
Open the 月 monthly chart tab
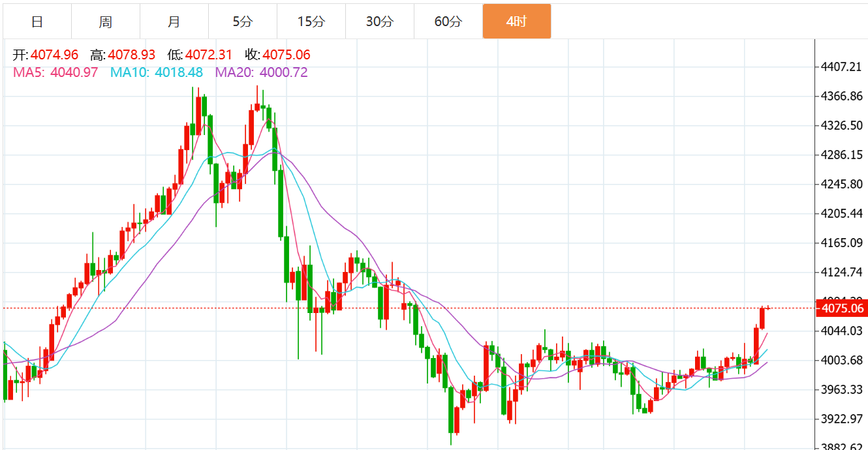click(174, 22)
